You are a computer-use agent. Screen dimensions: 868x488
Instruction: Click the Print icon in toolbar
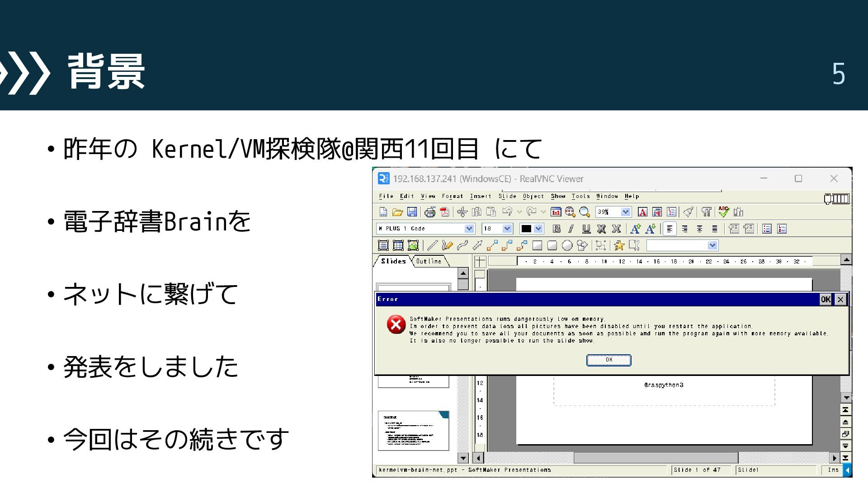[430, 212]
